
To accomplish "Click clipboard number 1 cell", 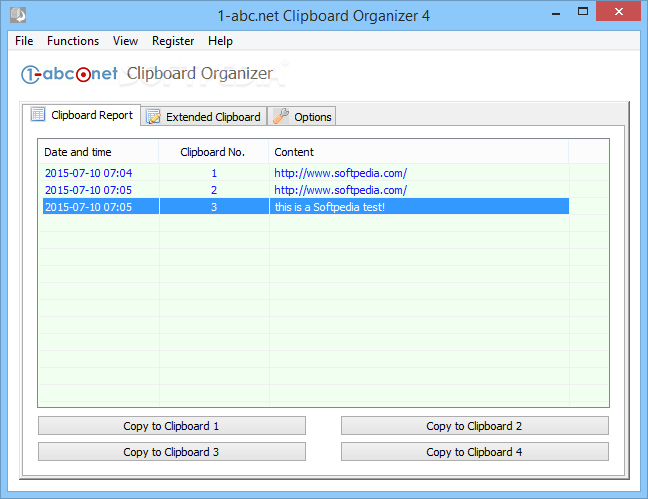I will coord(214,173).
